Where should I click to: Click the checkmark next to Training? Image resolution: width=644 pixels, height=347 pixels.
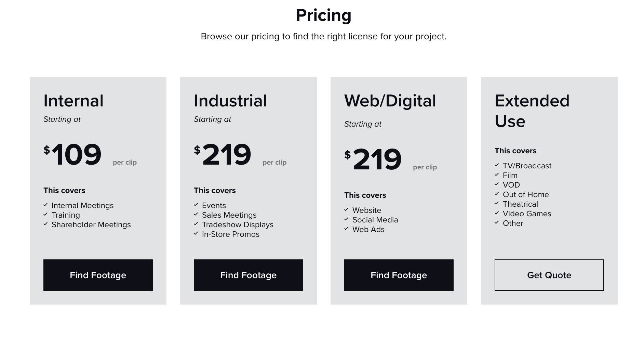click(x=45, y=215)
